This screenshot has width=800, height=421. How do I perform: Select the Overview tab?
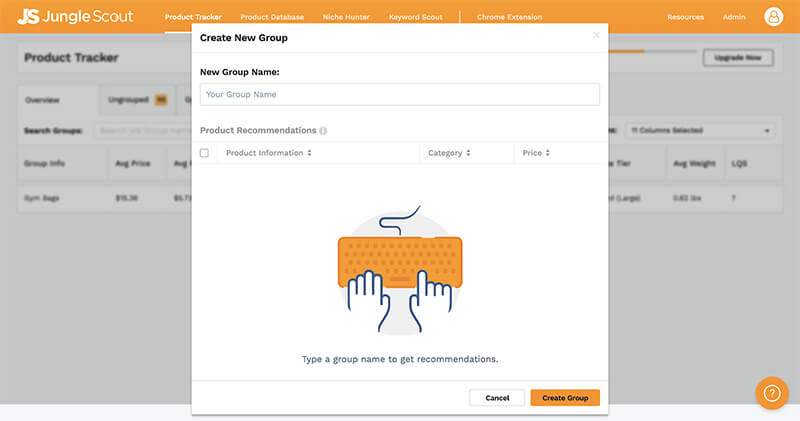43,100
